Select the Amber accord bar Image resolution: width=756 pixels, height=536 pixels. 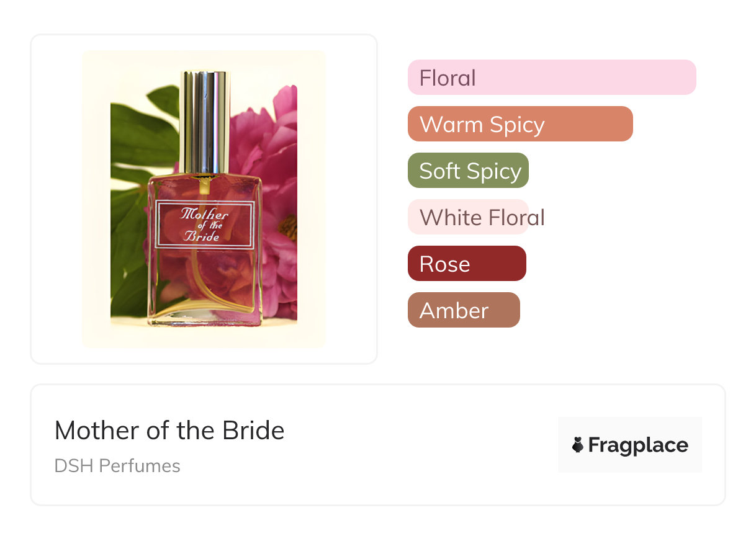click(x=464, y=310)
